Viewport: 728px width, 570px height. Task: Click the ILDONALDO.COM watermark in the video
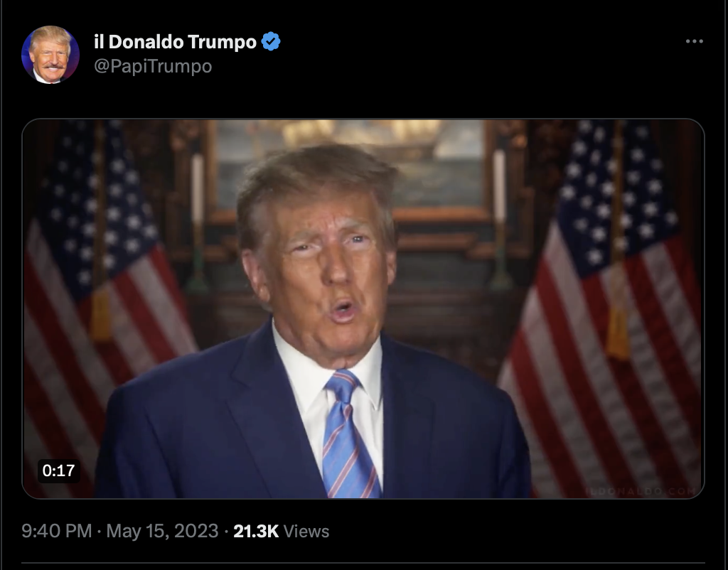pyautogui.click(x=641, y=491)
